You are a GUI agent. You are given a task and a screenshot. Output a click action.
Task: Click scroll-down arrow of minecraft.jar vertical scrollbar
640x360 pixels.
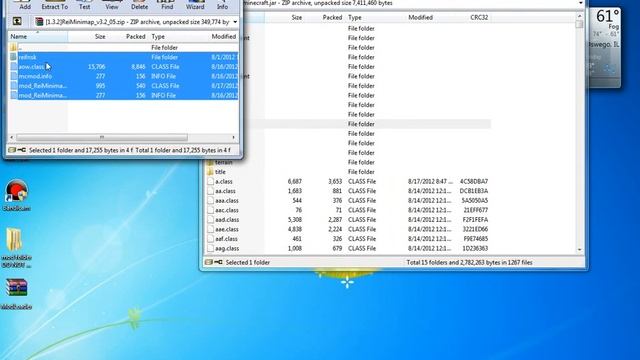[580, 249]
